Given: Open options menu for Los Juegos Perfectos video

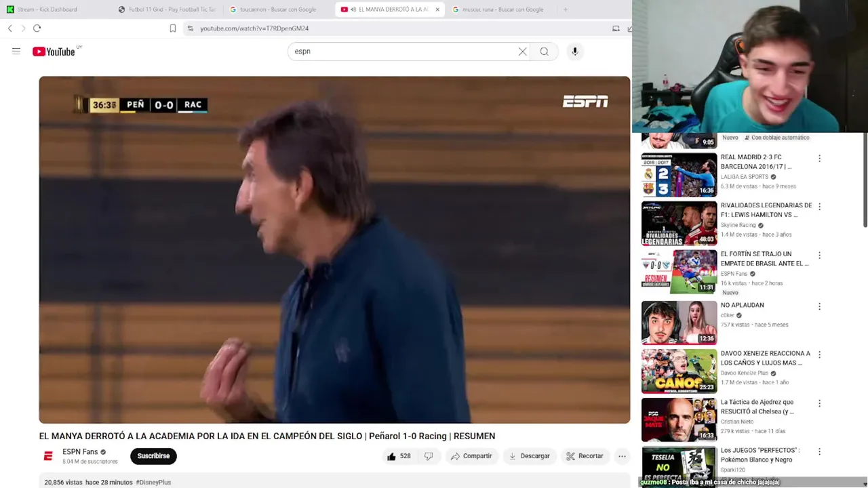Looking at the screenshot, I should point(819,451).
